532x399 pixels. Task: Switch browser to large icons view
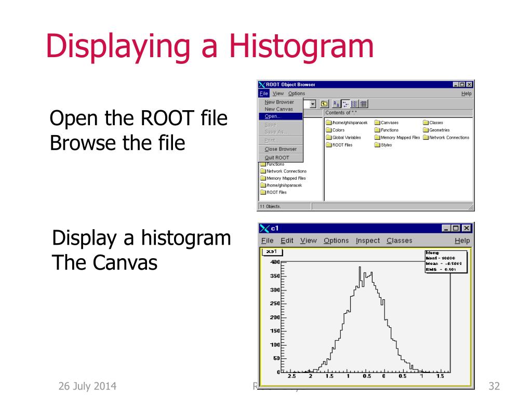(x=336, y=104)
